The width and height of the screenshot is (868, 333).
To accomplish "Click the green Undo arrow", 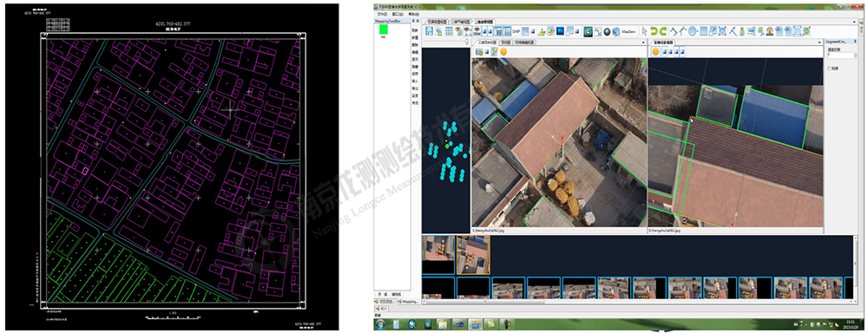I will (654, 31).
